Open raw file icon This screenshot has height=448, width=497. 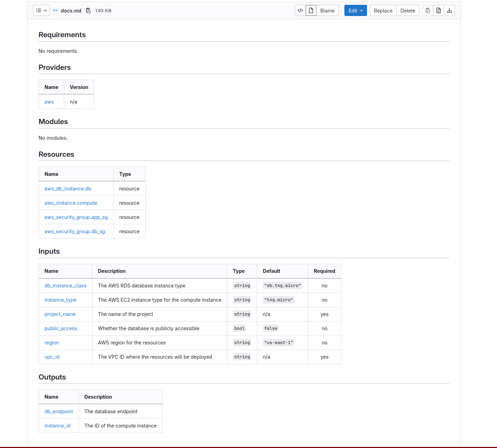click(439, 10)
